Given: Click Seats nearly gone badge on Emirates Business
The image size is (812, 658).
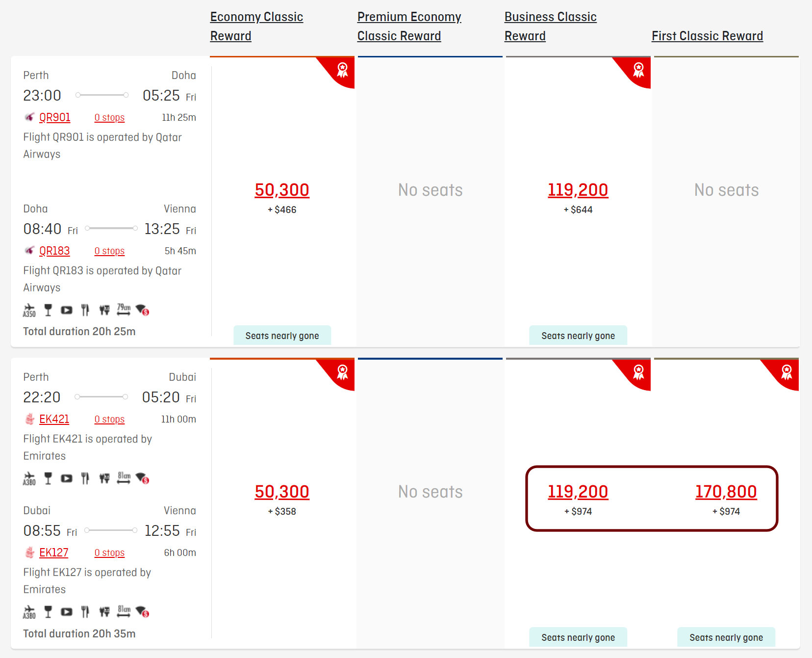Looking at the screenshot, I should coord(578,637).
